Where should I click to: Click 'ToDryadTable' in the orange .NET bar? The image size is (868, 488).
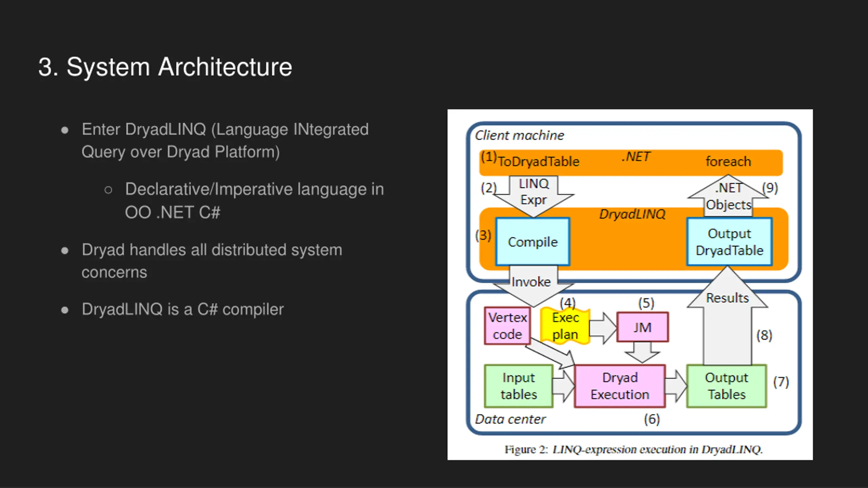click(538, 162)
